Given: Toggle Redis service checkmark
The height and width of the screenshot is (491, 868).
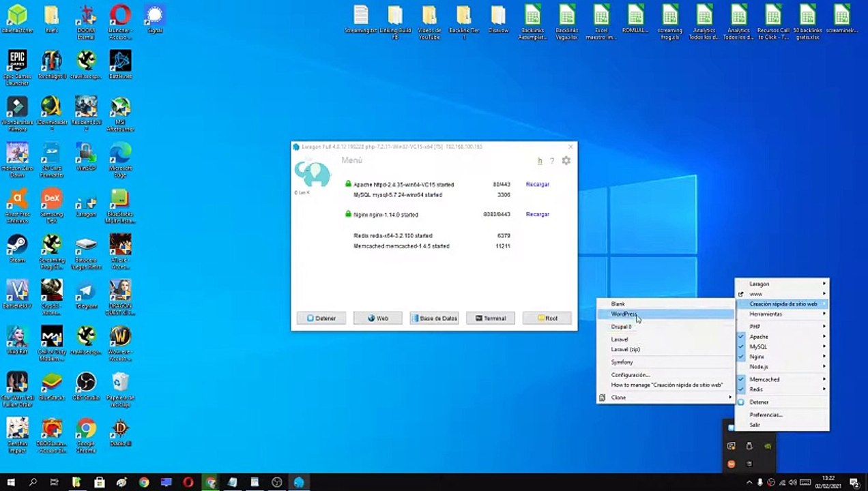Looking at the screenshot, I should (x=755, y=389).
